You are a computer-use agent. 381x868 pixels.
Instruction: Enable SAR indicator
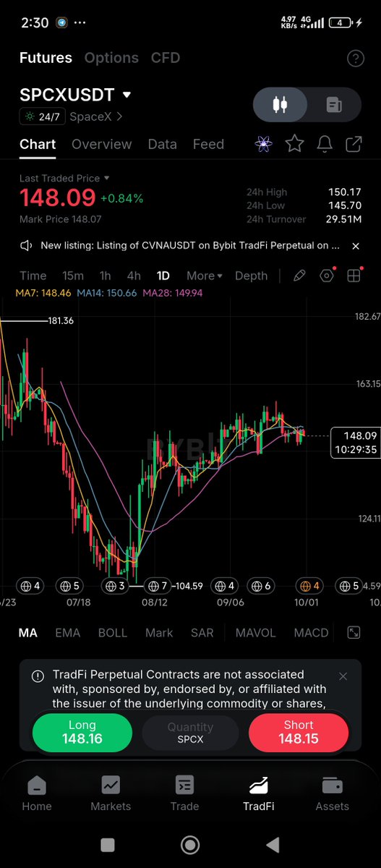pos(202,632)
